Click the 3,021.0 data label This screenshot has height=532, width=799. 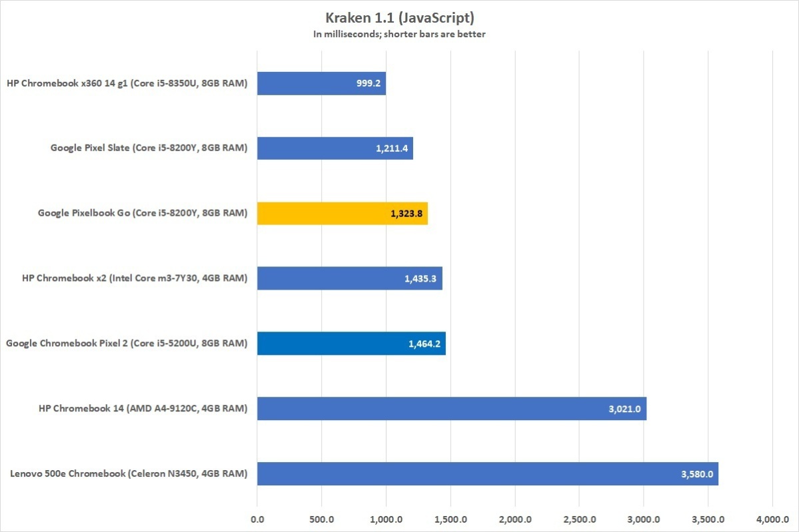(x=624, y=409)
